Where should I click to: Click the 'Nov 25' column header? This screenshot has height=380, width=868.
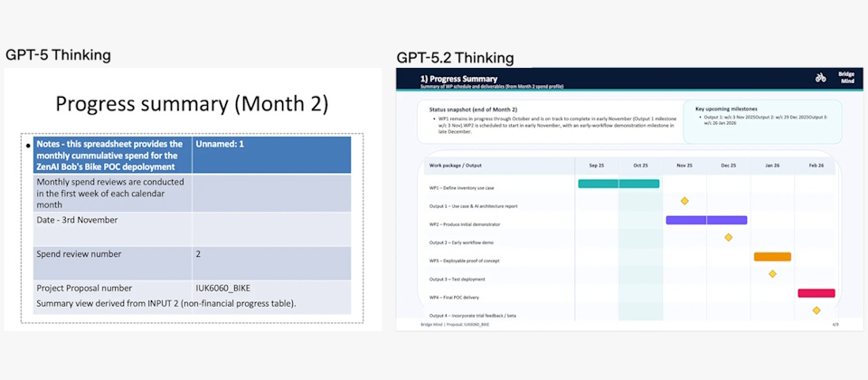[x=684, y=166]
